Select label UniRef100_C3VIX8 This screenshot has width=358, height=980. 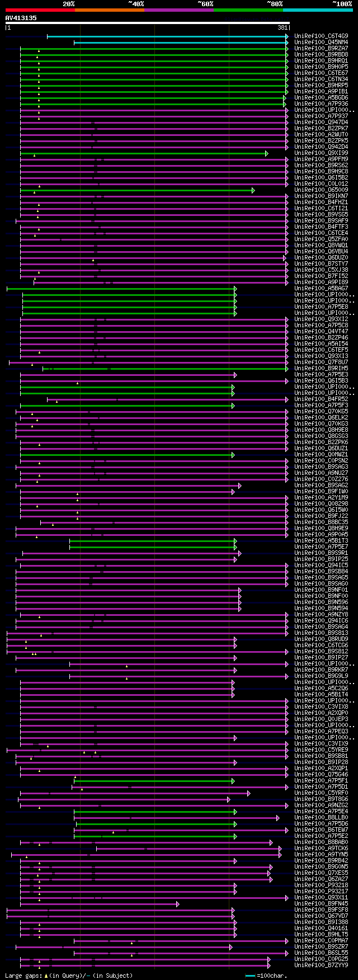pos(321,706)
